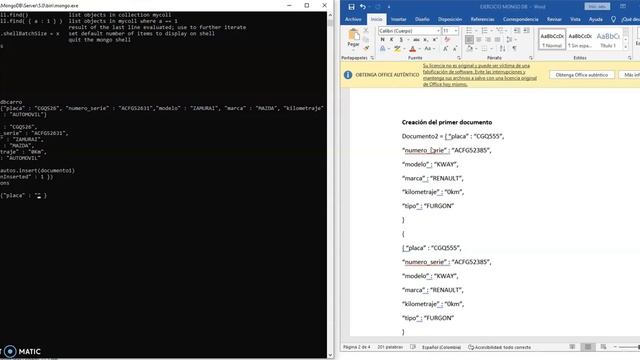Switch to the Insertar tab
The image size is (640, 360).
(398, 19)
